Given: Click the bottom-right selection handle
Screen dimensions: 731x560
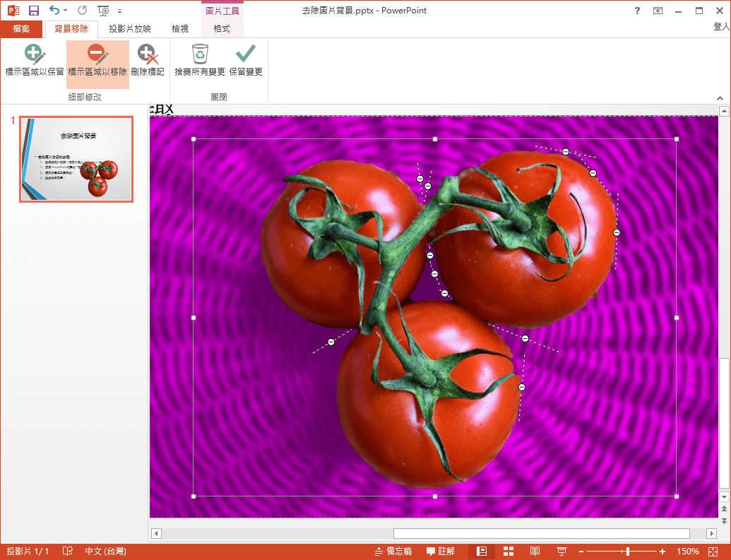Looking at the screenshot, I should tap(677, 496).
